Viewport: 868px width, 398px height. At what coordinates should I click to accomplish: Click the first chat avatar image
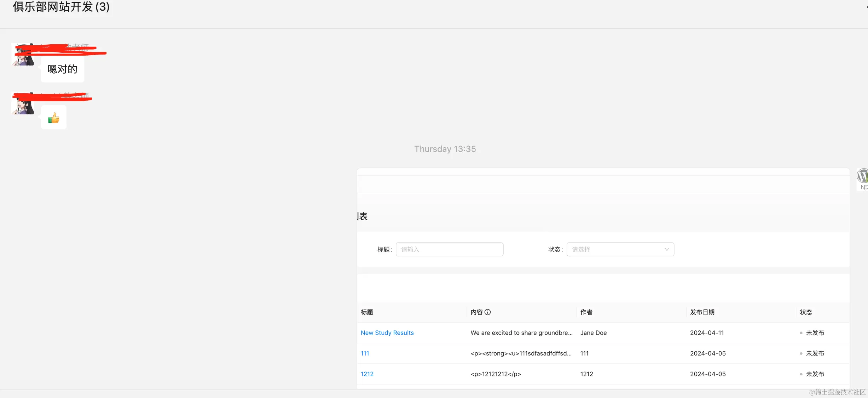(x=23, y=55)
